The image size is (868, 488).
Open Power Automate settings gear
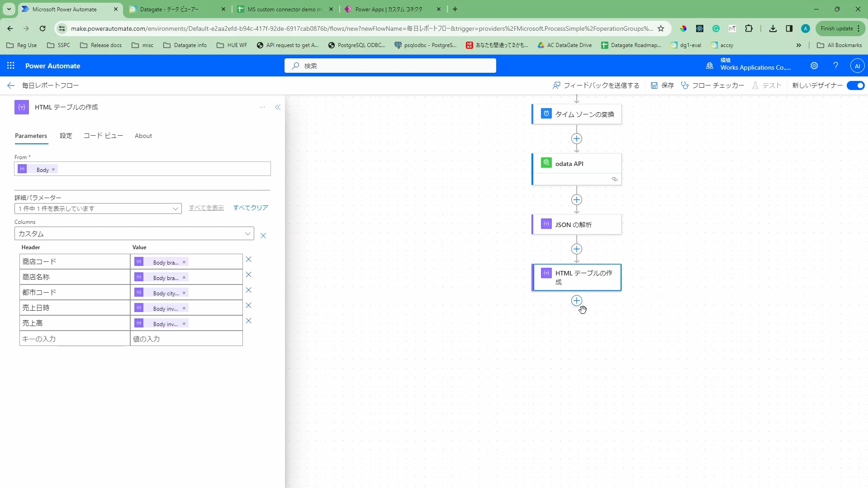click(x=814, y=66)
